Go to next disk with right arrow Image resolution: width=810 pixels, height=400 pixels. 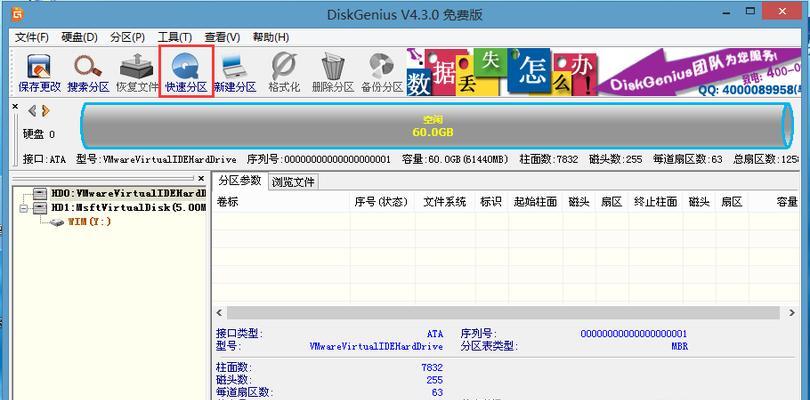point(46,111)
